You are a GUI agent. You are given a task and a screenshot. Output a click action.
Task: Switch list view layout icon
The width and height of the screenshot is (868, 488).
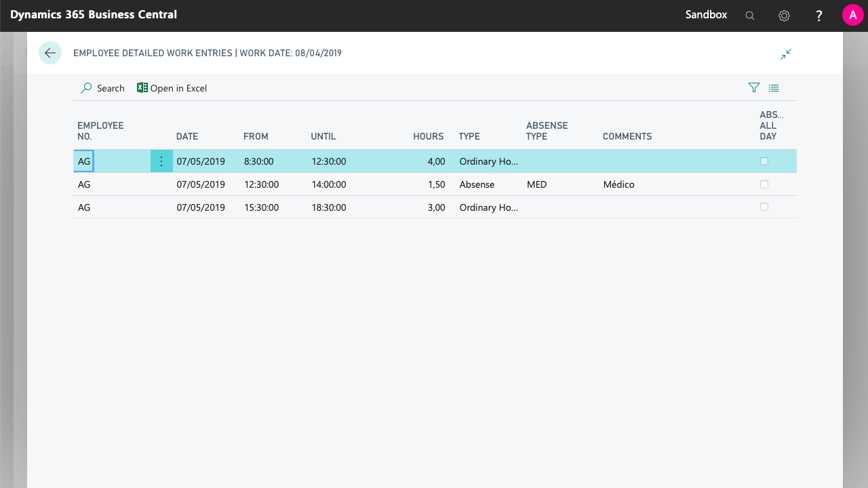(774, 88)
